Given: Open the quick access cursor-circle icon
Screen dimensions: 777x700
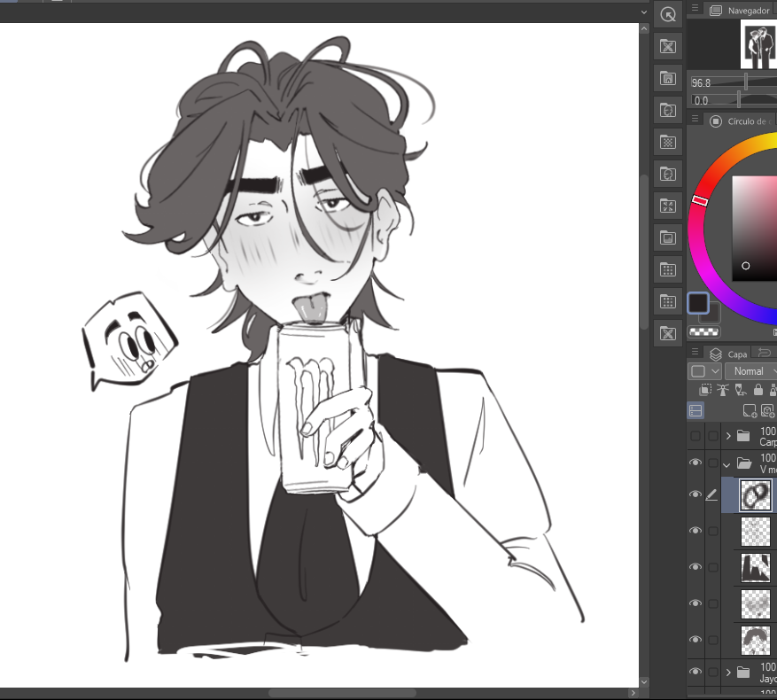Looking at the screenshot, I should [x=668, y=15].
